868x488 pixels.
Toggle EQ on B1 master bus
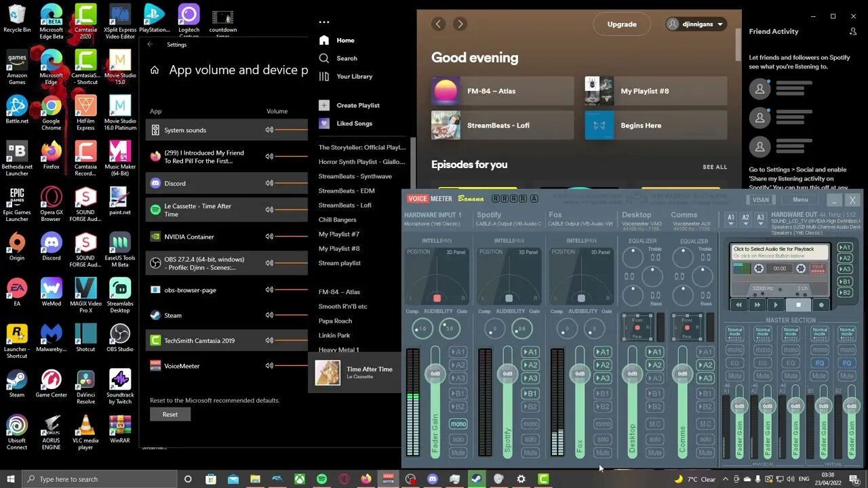(819, 363)
